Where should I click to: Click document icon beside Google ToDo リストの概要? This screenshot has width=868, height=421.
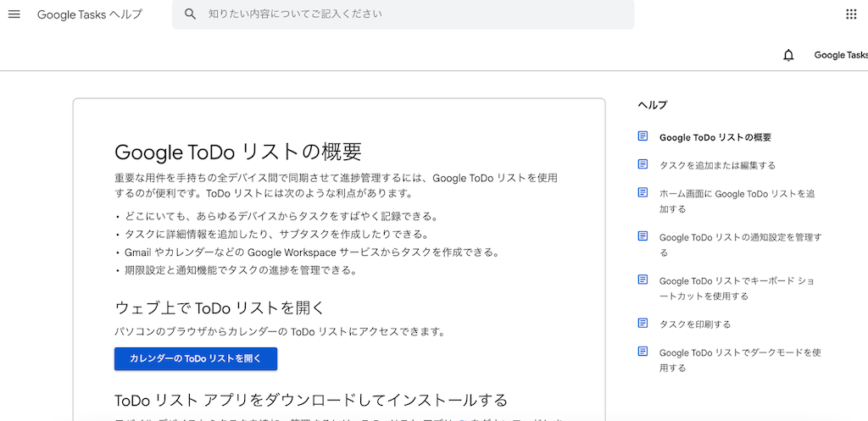[x=643, y=136]
